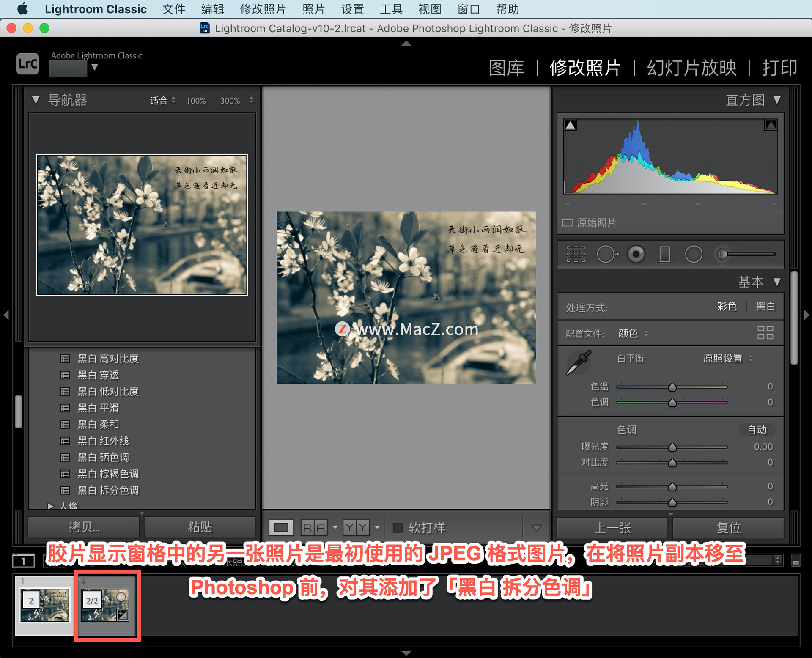Switch to the 幻灯片放映 module
Image resolution: width=812 pixels, height=658 pixels.
[691, 68]
